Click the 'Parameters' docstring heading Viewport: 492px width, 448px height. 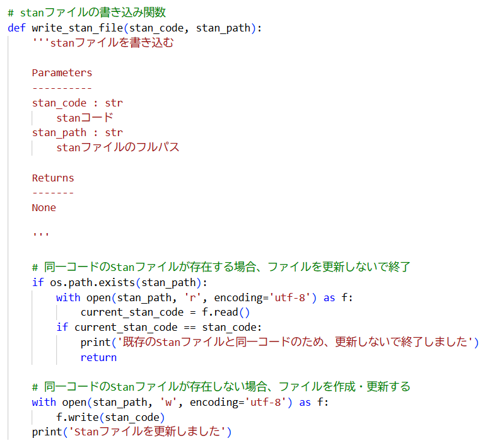click(x=62, y=72)
